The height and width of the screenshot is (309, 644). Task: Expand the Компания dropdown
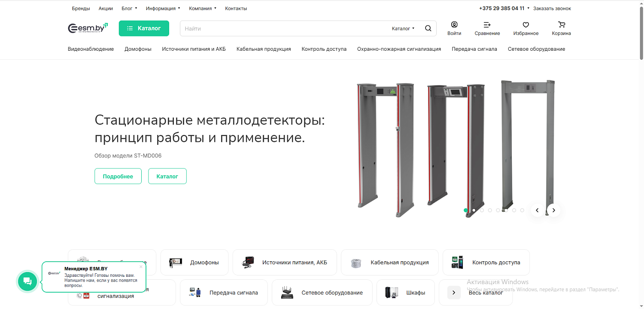tap(202, 8)
